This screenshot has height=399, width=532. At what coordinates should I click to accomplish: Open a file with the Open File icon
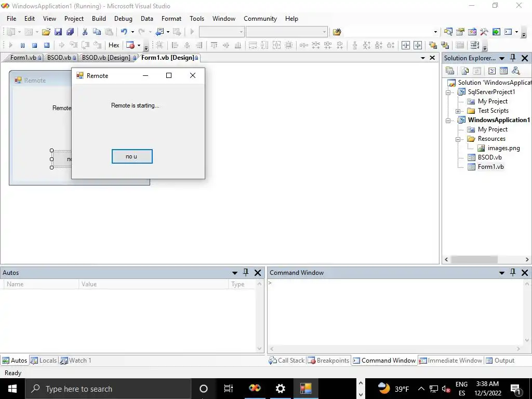[x=46, y=32]
